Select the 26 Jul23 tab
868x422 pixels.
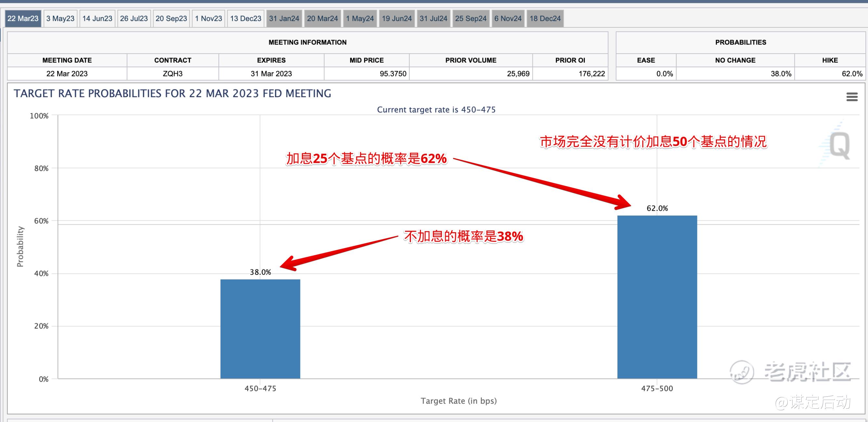point(134,19)
